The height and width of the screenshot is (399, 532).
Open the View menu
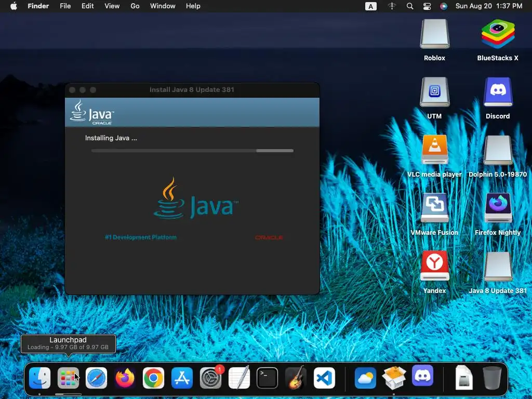112,6
